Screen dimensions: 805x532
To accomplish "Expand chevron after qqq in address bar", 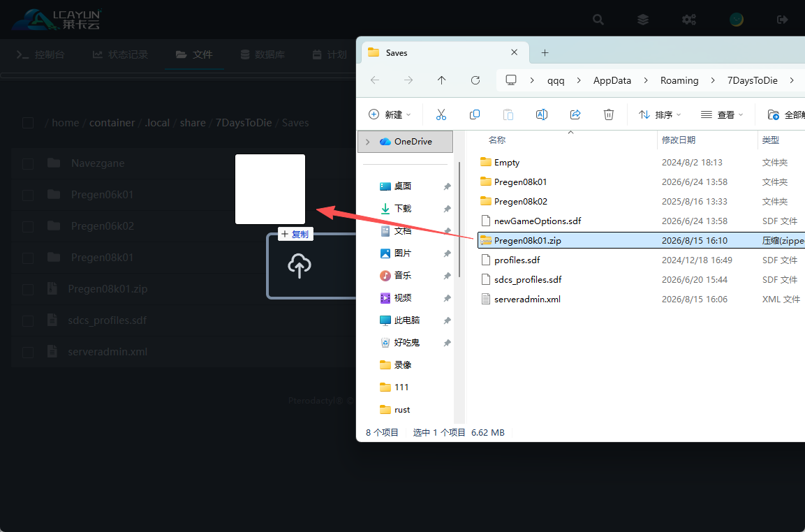I will (579, 80).
